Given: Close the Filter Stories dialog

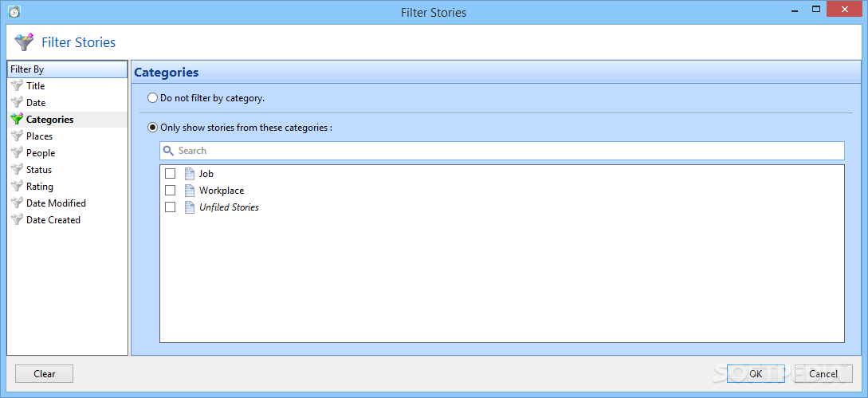Looking at the screenshot, I should [845, 8].
